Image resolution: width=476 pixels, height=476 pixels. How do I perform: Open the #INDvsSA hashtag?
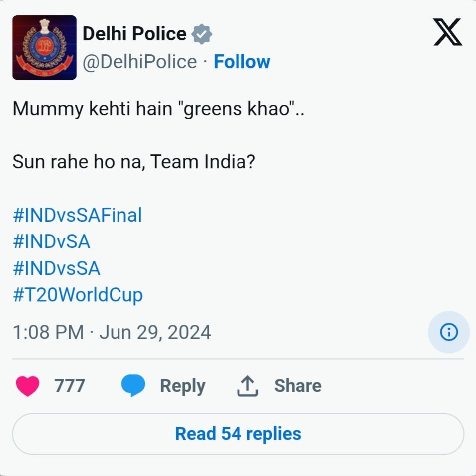click(x=56, y=269)
